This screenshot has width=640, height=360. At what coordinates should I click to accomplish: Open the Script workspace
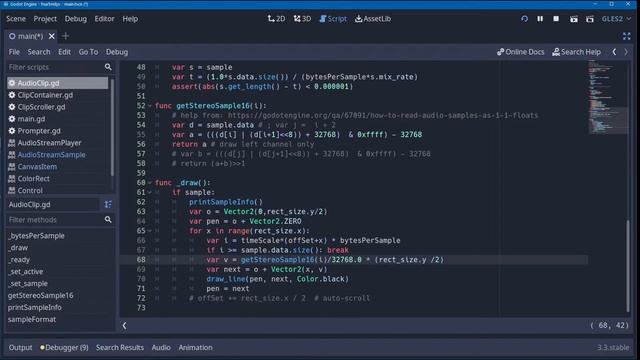[333, 19]
